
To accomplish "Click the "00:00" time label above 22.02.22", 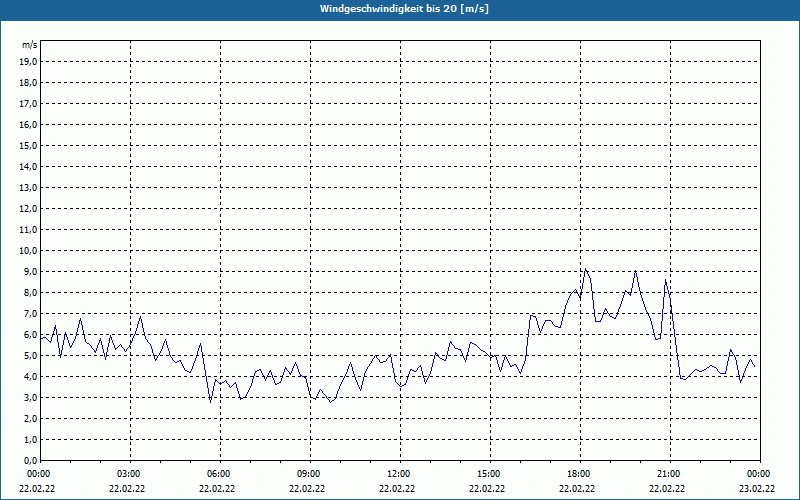I will pos(38,474).
